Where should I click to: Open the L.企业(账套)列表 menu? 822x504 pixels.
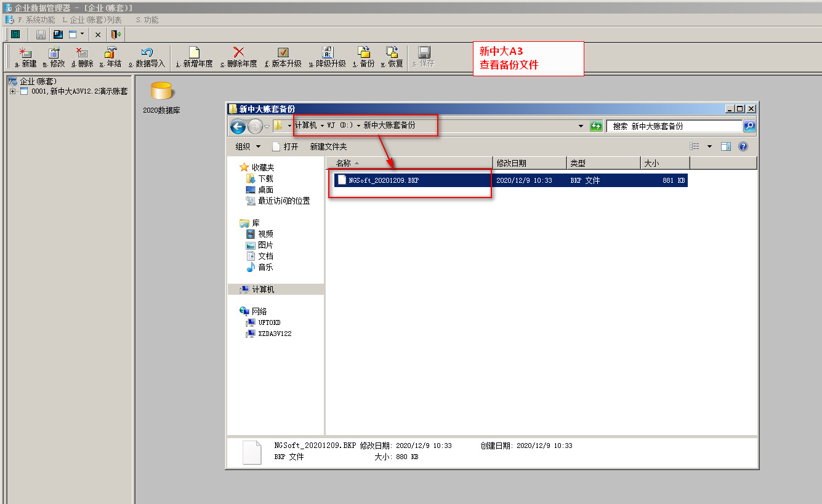[x=92, y=20]
